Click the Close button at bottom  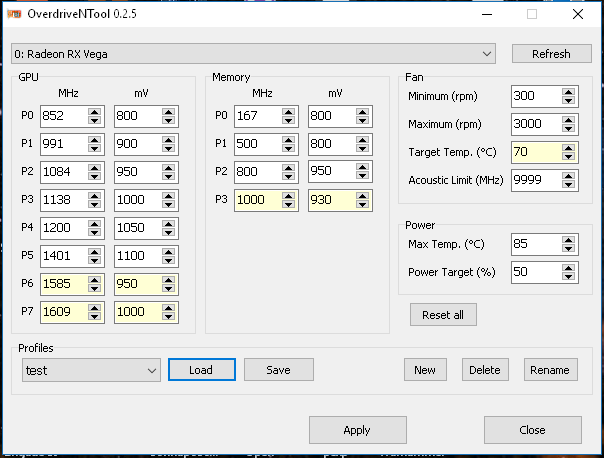click(532, 430)
